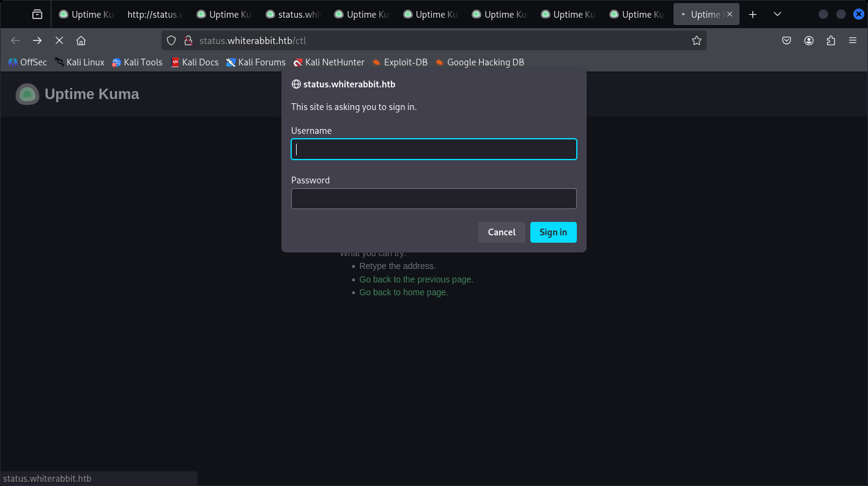Image resolution: width=868 pixels, height=486 pixels.
Task: Open the Extensions puzzle icon
Action: coord(831,40)
